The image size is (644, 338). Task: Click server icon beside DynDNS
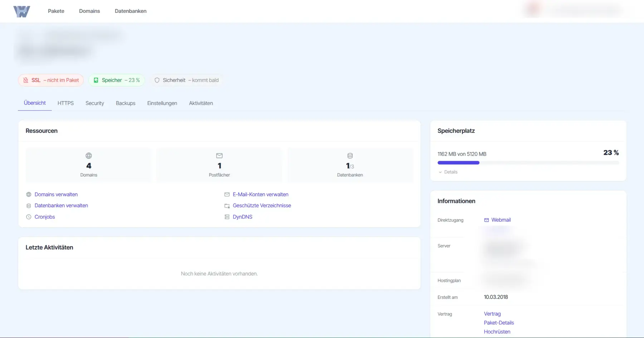pos(227,217)
